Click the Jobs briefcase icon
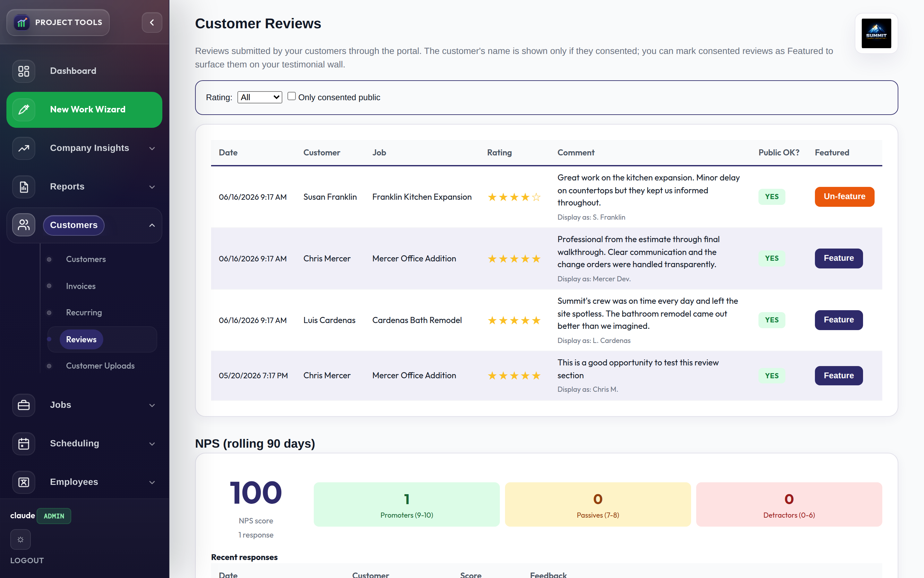This screenshot has height=578, width=924. coord(24,405)
